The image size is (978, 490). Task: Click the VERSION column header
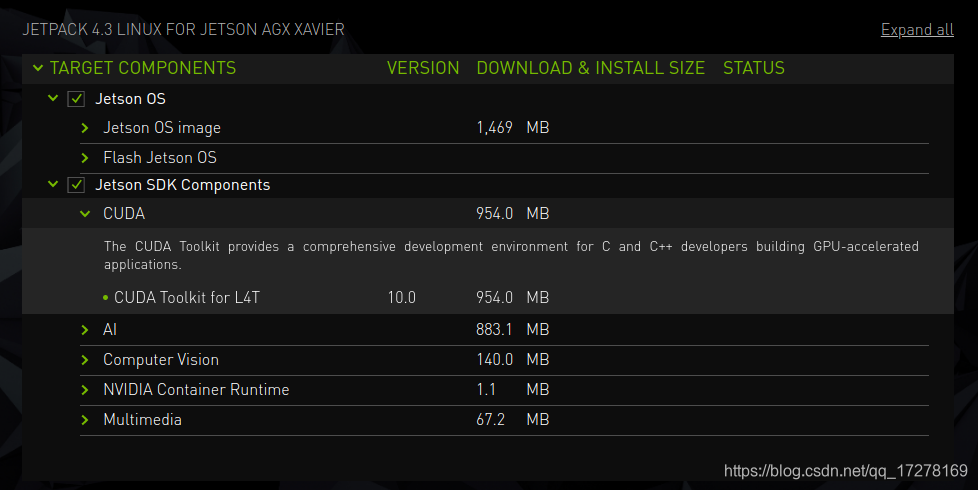click(x=423, y=68)
